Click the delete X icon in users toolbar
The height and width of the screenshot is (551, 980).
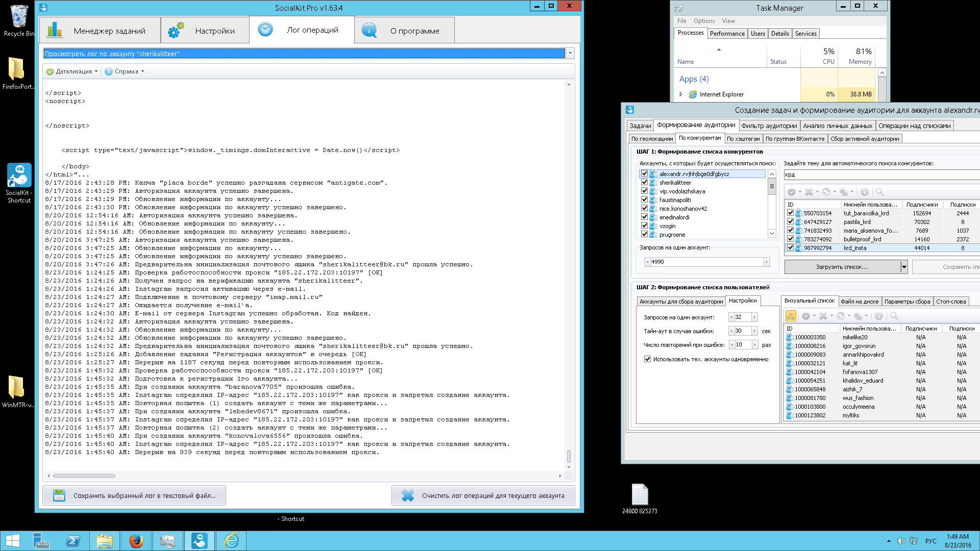pyautogui.click(x=823, y=316)
